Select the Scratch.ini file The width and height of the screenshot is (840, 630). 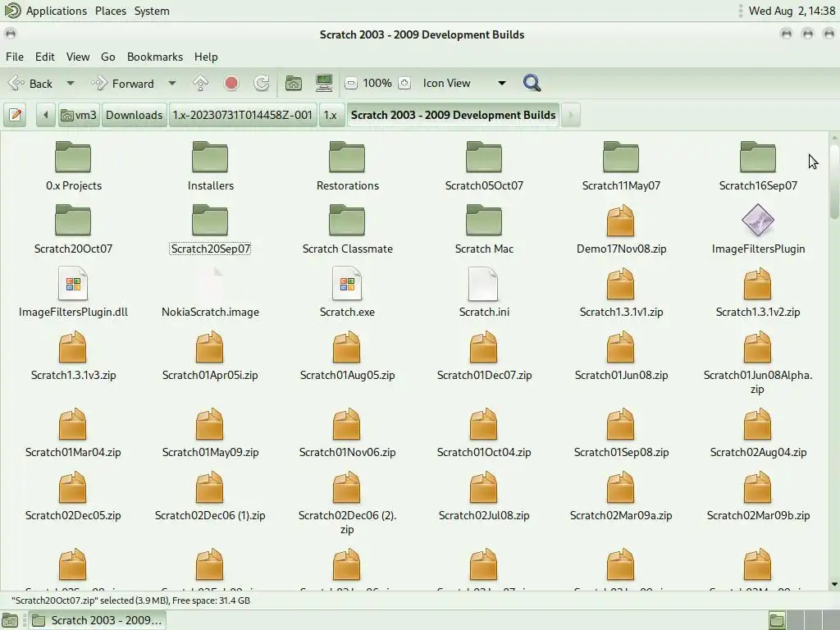(484, 293)
